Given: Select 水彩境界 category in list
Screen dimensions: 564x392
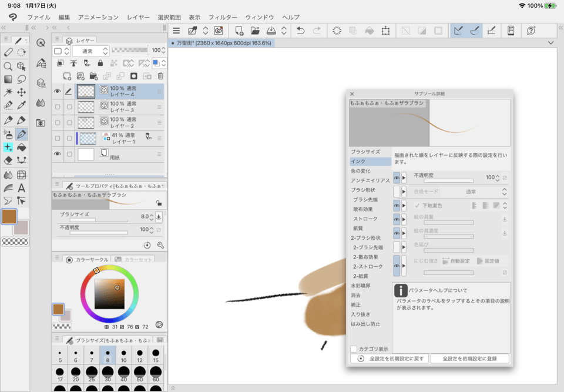Looking at the screenshot, I should pos(360,286).
